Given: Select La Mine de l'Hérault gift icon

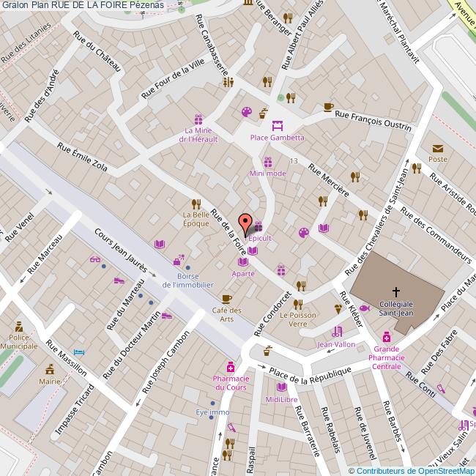Looking at the screenshot, I should (198, 119).
